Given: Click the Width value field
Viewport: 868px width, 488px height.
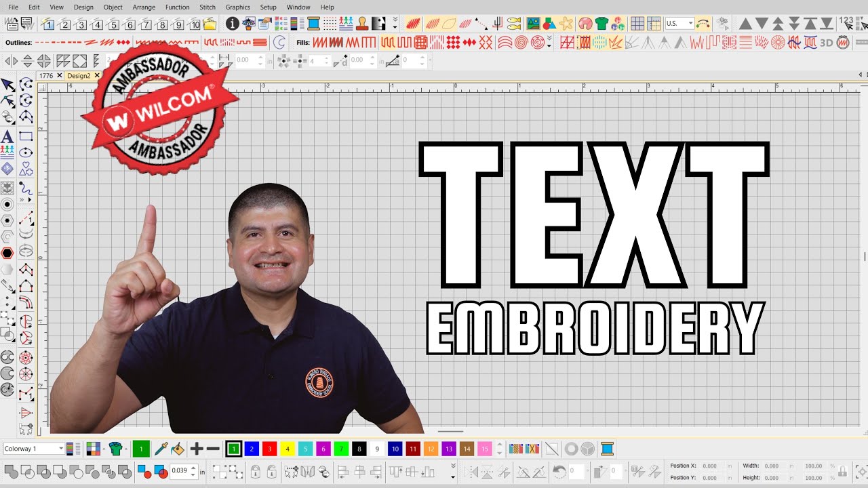Looking at the screenshot, I should [774, 466].
